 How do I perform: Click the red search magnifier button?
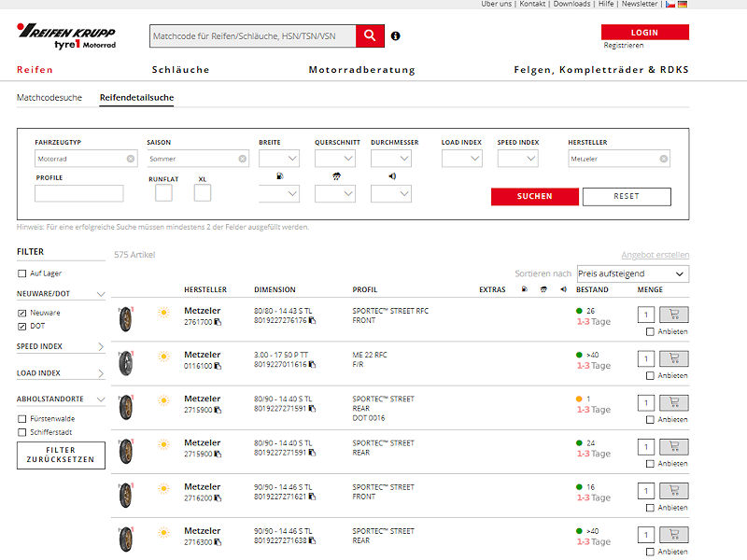(x=370, y=35)
